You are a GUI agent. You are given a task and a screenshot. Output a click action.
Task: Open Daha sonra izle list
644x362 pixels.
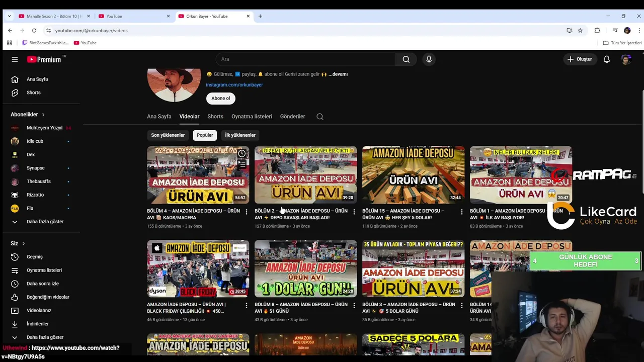point(42,284)
